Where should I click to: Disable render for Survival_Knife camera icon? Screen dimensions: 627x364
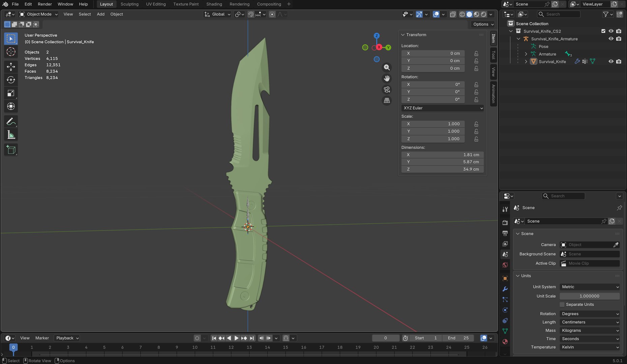point(619,62)
